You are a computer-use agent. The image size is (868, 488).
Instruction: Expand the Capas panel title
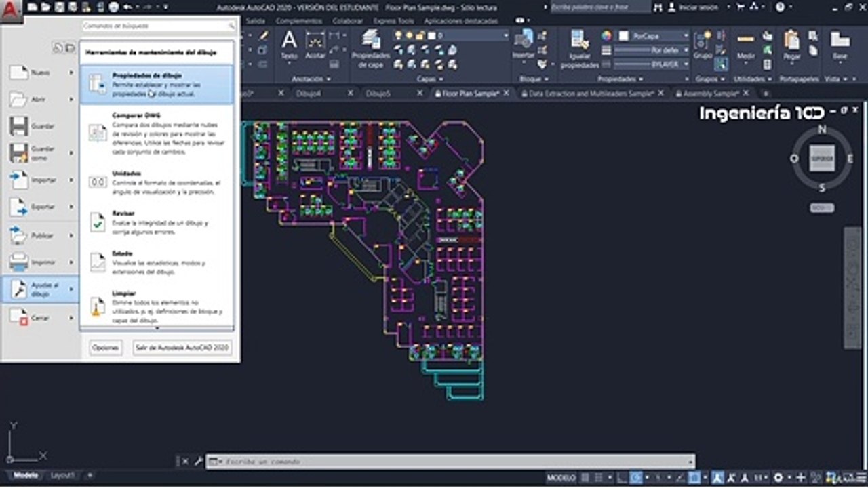click(x=429, y=79)
